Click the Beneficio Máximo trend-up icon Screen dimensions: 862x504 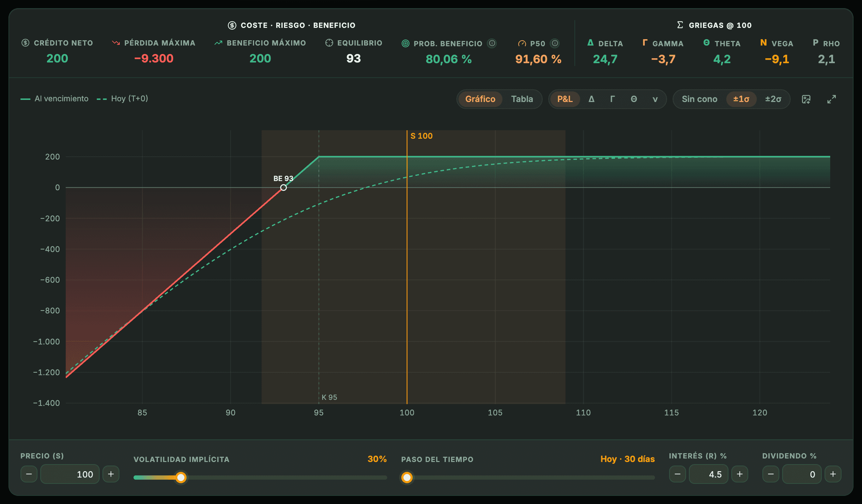point(218,43)
